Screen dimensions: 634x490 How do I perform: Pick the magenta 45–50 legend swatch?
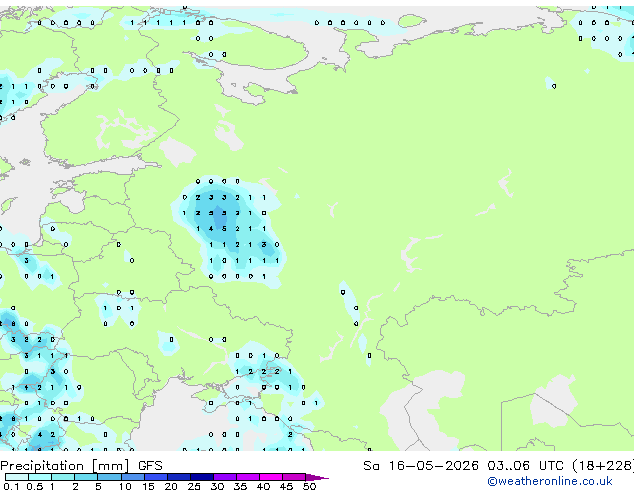[294, 477]
